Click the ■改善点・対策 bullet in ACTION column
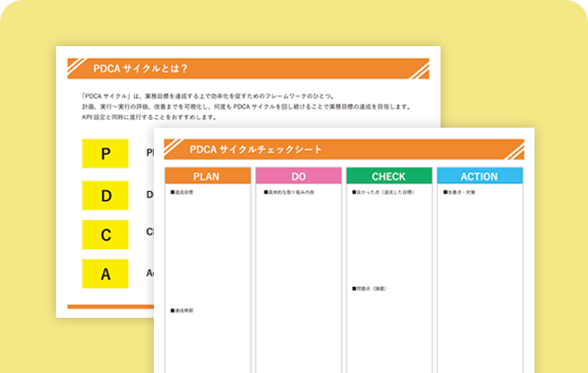The image size is (588, 373). tap(460, 192)
